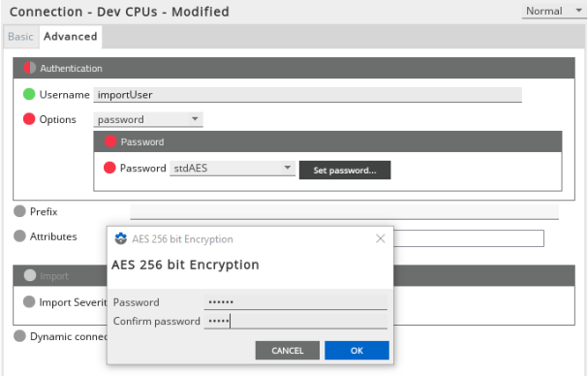Confirm encryption dialog with OK
Viewport: 588px width, 376px height.
[356, 350]
